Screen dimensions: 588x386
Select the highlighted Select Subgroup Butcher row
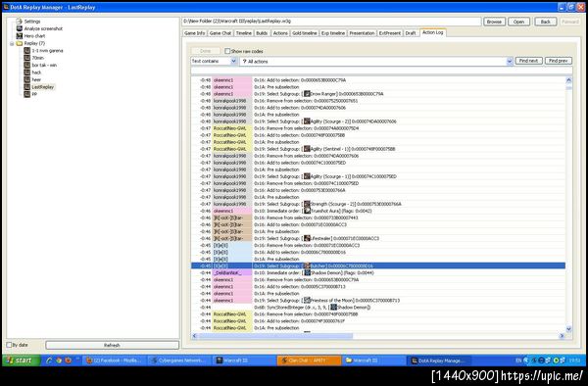[x=378, y=265]
